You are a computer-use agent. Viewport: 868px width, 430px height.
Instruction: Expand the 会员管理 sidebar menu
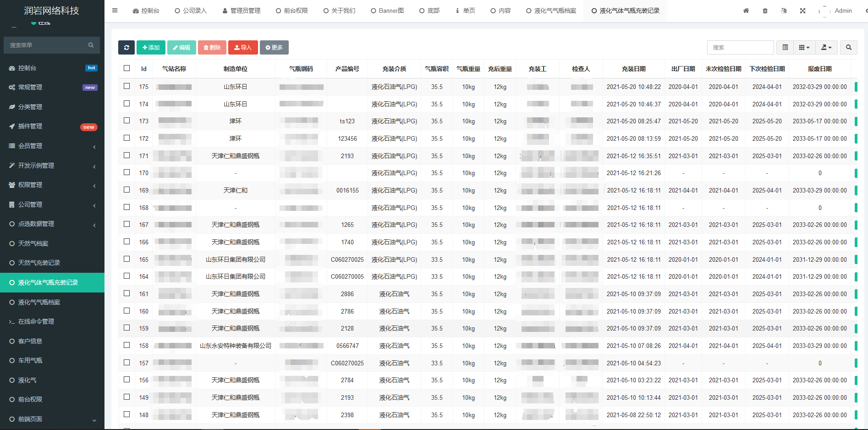click(52, 146)
